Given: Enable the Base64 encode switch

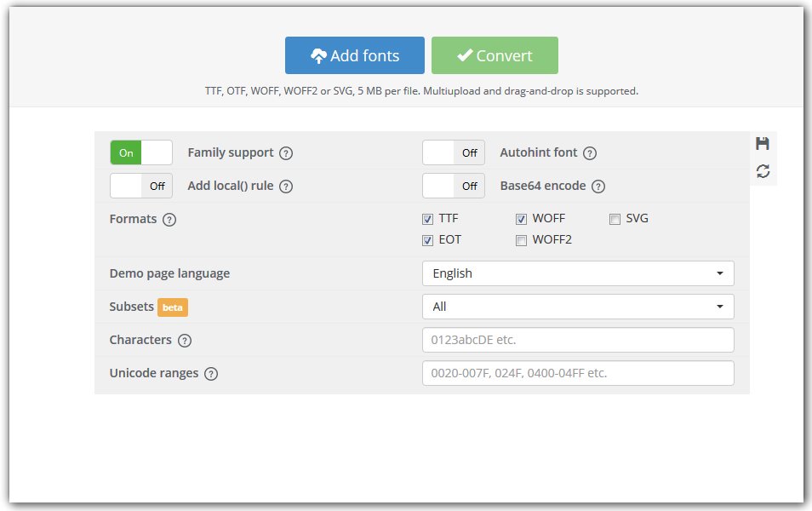Looking at the screenshot, I should pos(454,186).
